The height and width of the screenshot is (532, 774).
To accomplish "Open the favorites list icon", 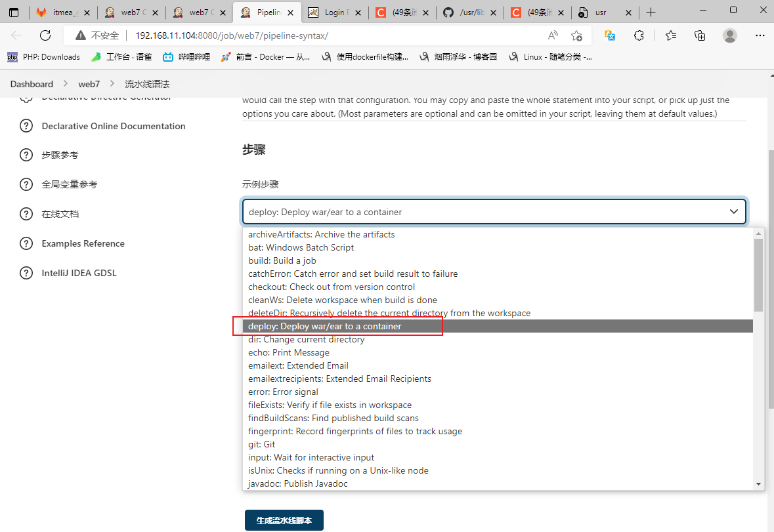I will tap(671, 35).
